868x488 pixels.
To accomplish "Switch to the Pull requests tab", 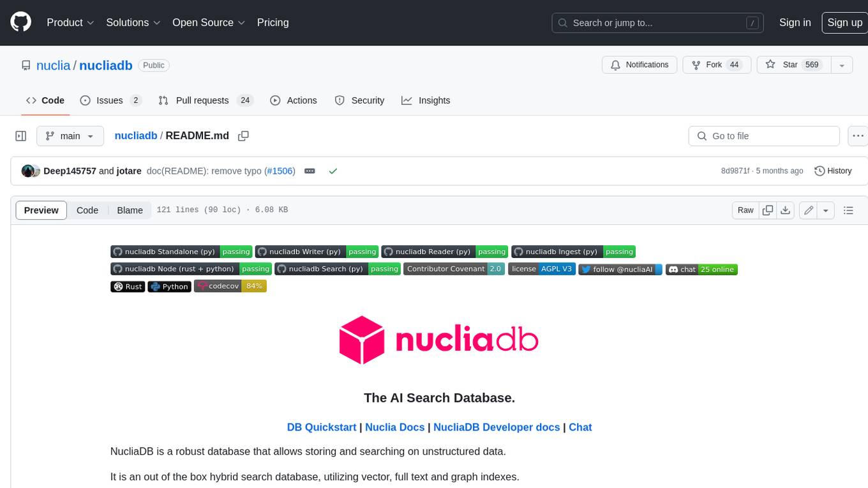I will [x=206, y=100].
